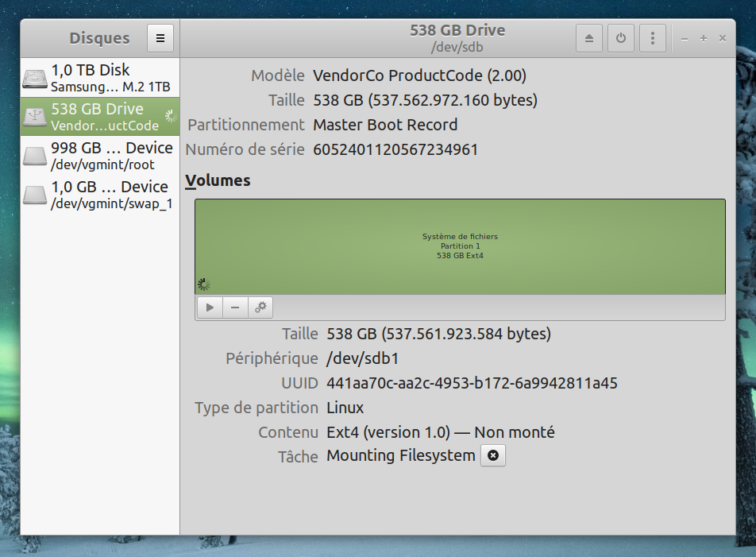Click the UUID value text

472,383
